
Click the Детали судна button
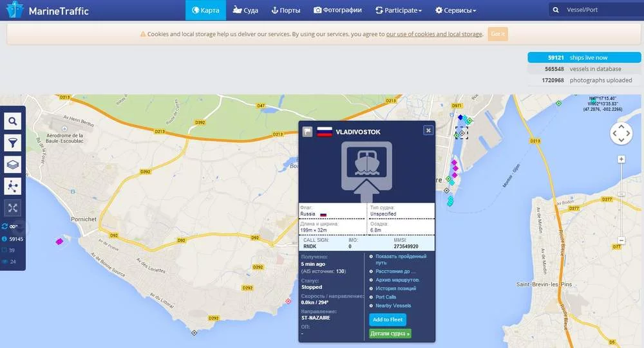tap(390, 334)
